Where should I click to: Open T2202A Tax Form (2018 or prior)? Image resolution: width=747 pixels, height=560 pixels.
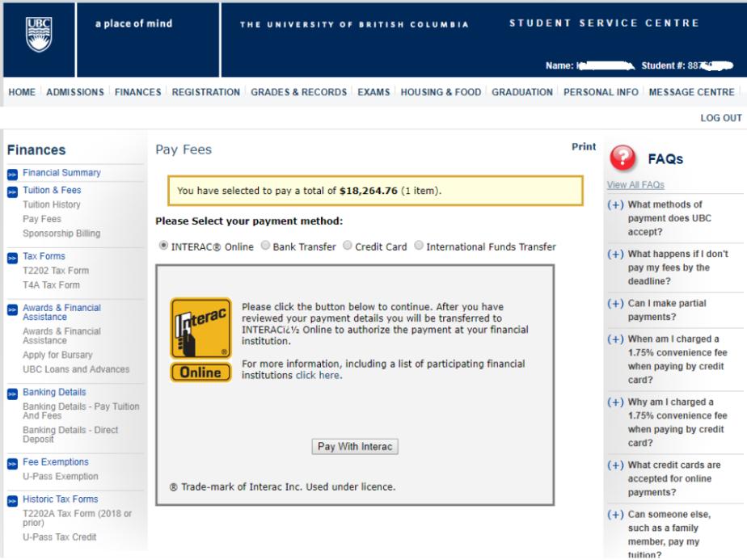coord(77,518)
